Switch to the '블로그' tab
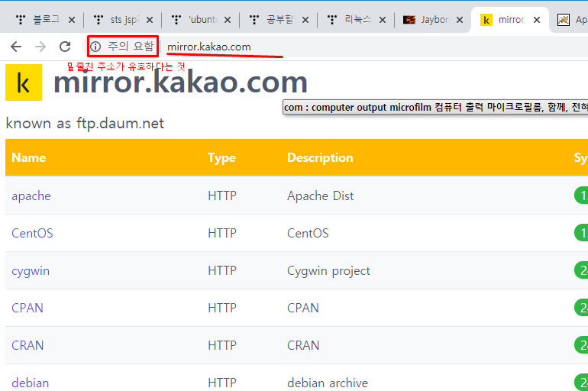Viewport: 588px width, 391px height. [x=46, y=20]
